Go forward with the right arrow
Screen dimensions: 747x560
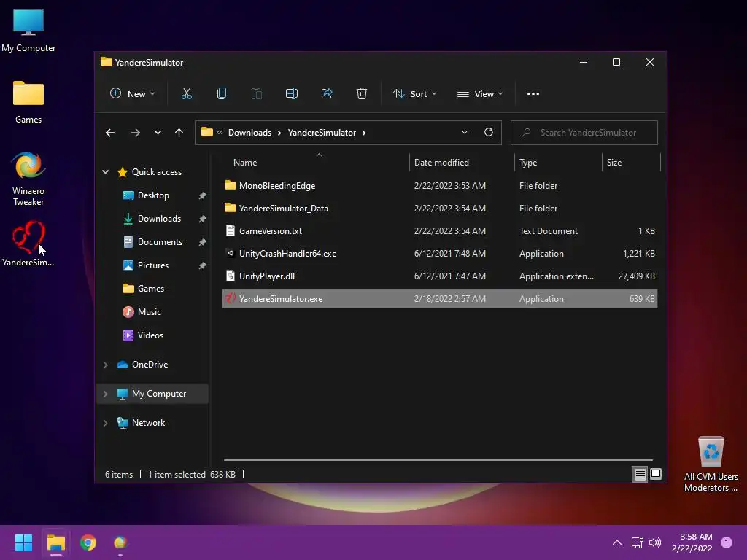coord(135,133)
